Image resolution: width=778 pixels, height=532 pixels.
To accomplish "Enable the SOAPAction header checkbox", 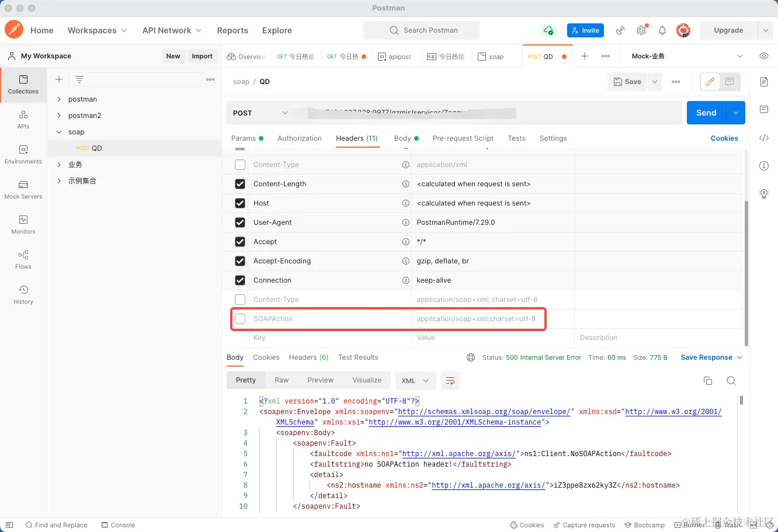I will tap(240, 319).
